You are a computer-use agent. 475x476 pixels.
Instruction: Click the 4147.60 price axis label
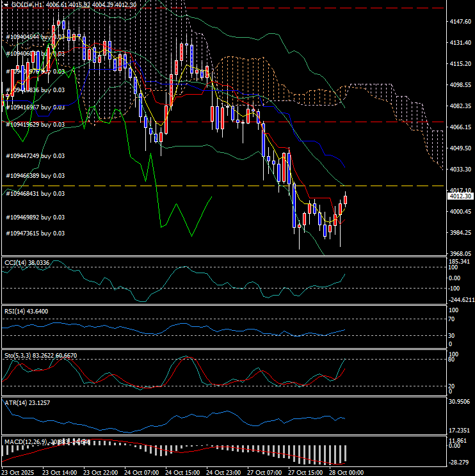tap(461, 22)
